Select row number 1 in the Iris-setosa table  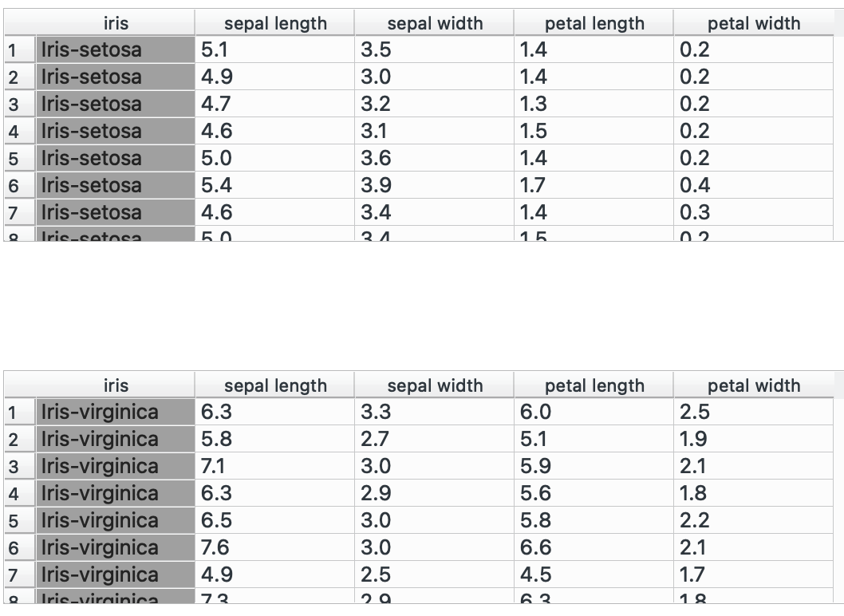click(13, 50)
